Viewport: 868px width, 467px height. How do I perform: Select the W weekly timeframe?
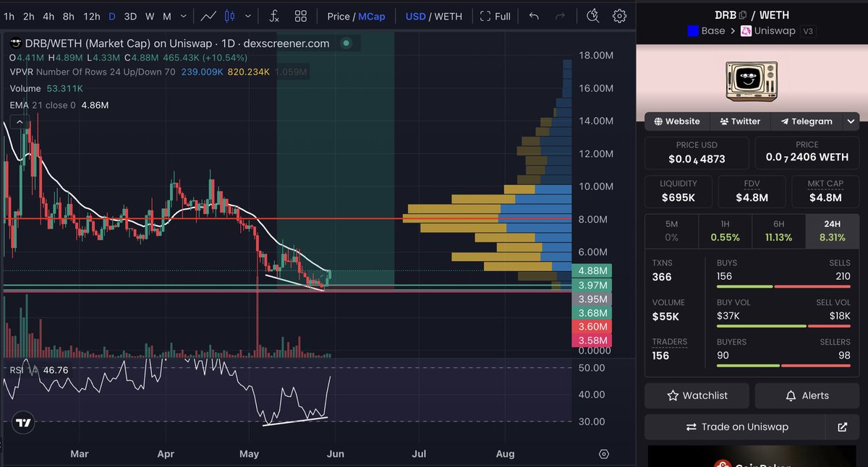pyautogui.click(x=149, y=16)
